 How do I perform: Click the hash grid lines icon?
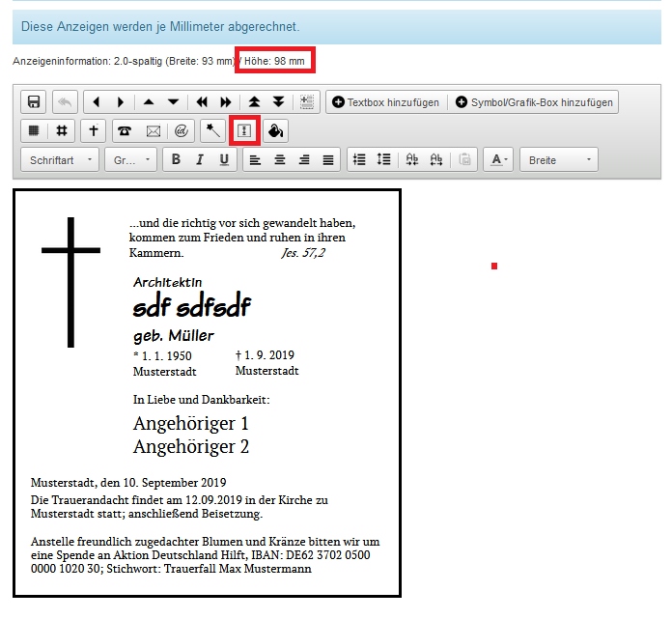62,130
